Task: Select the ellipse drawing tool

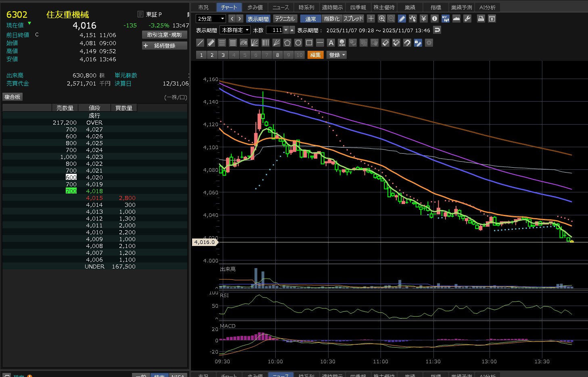Action: (x=298, y=43)
